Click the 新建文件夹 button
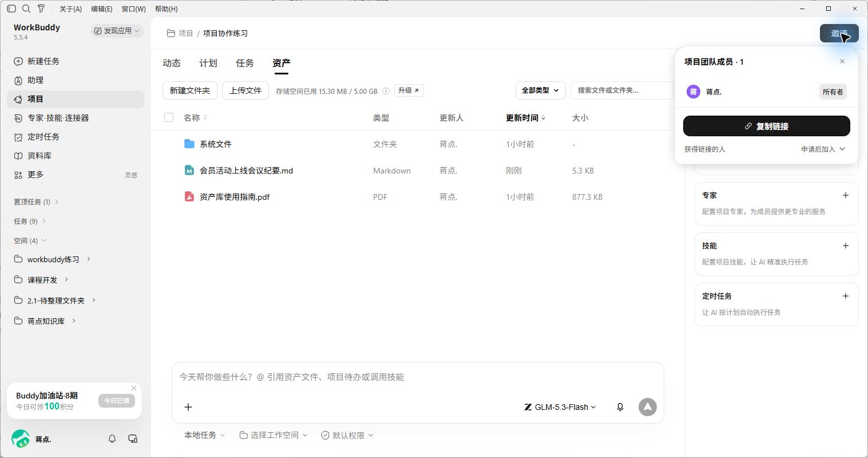Image resolution: width=868 pixels, height=458 pixels. click(190, 90)
